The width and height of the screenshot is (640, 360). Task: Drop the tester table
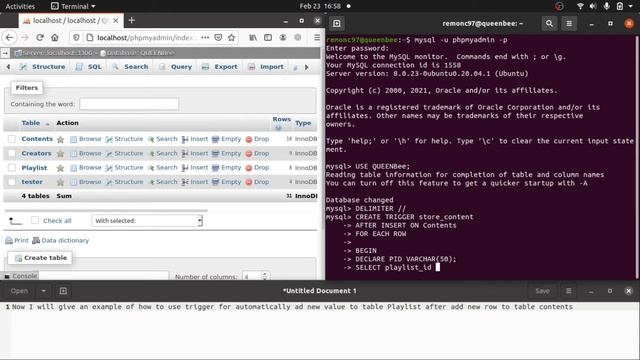(257, 182)
